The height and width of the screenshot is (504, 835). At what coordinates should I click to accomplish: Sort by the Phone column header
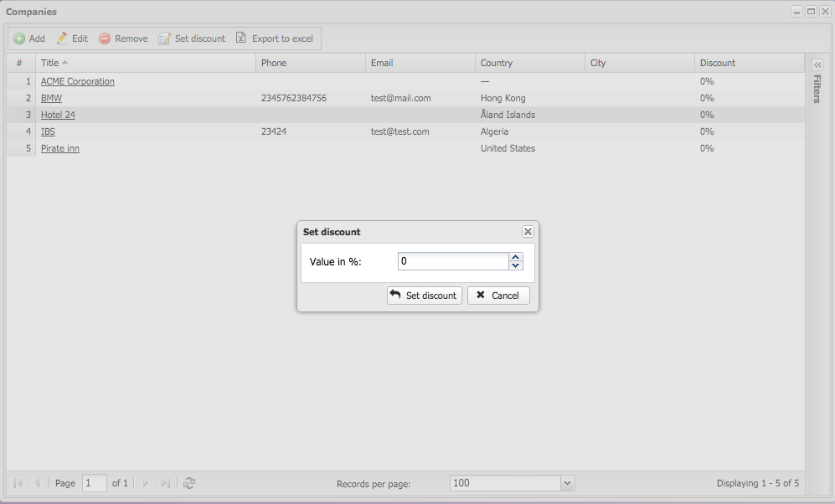(311, 63)
